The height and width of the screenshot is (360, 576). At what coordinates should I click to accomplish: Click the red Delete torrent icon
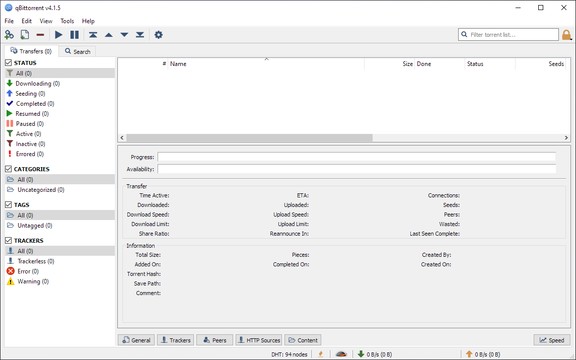(x=40, y=35)
